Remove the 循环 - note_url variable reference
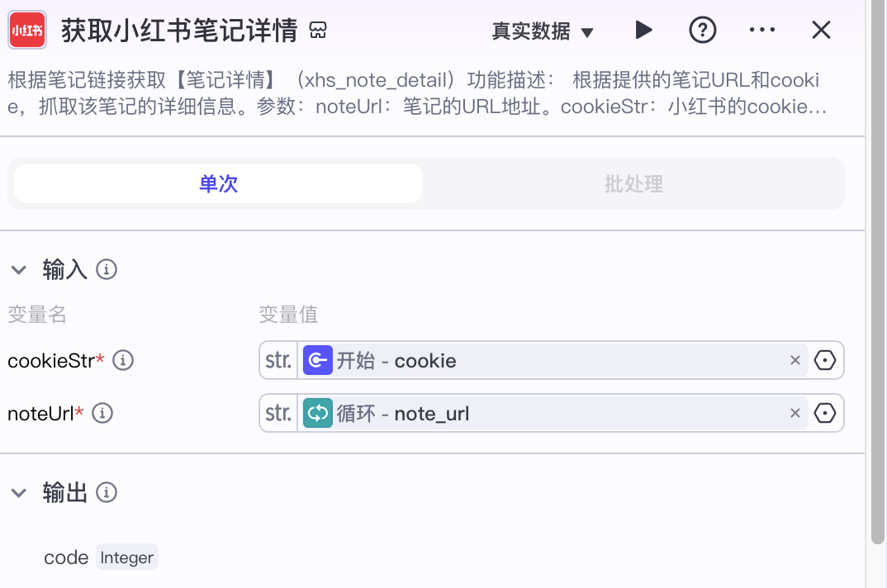The height and width of the screenshot is (588, 887). (795, 413)
